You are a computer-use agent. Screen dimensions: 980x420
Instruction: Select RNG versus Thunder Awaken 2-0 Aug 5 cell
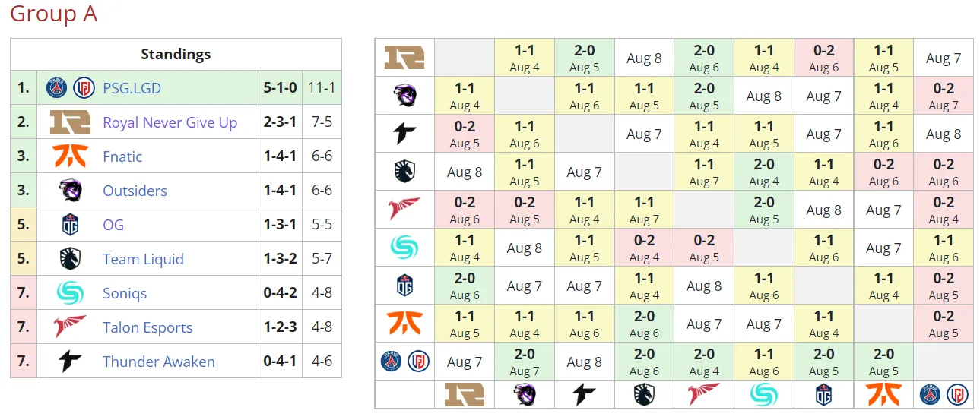coord(585,58)
